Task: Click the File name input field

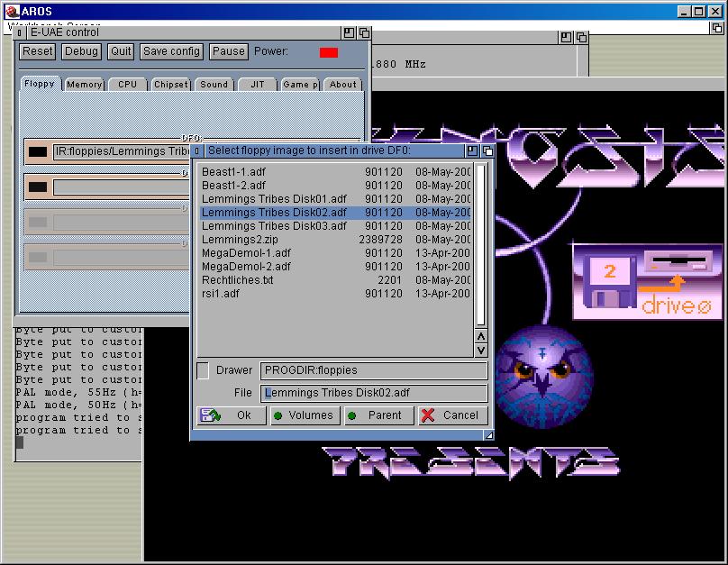Action: click(374, 393)
